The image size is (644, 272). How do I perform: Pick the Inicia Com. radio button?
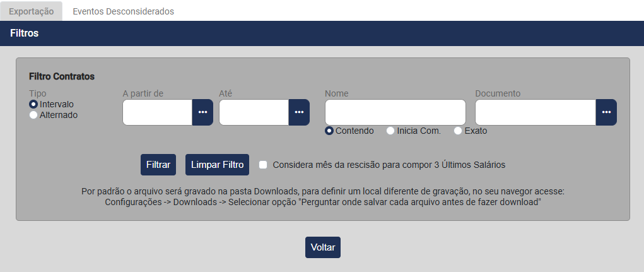point(390,131)
